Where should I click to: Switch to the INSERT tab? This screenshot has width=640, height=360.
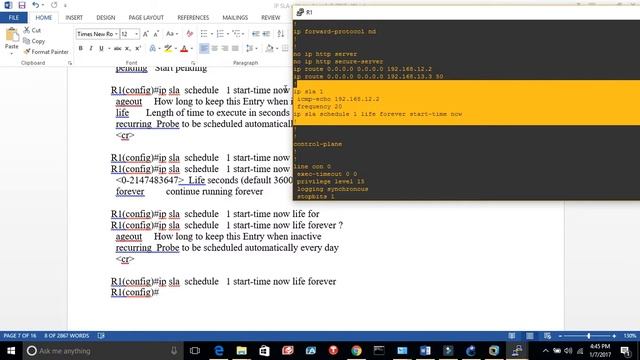tap(74, 18)
